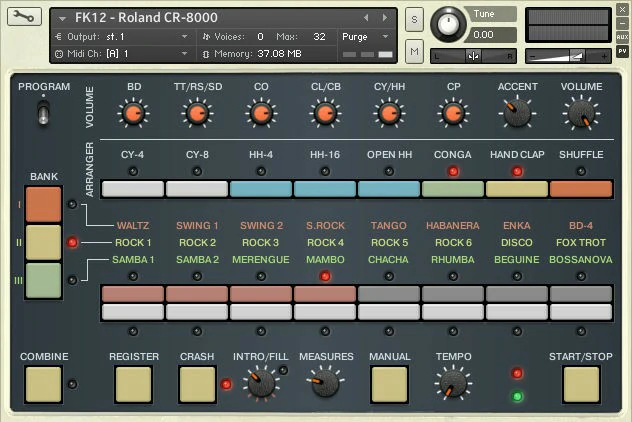Turn the CL/CB volume knob
This screenshot has width=632, height=422.
[x=325, y=114]
